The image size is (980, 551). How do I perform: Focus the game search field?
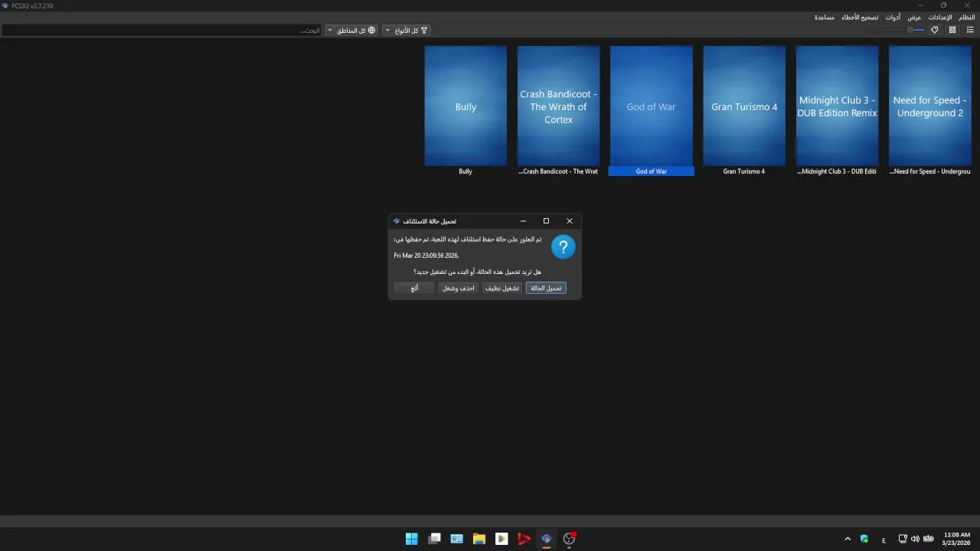pyautogui.click(x=162, y=30)
